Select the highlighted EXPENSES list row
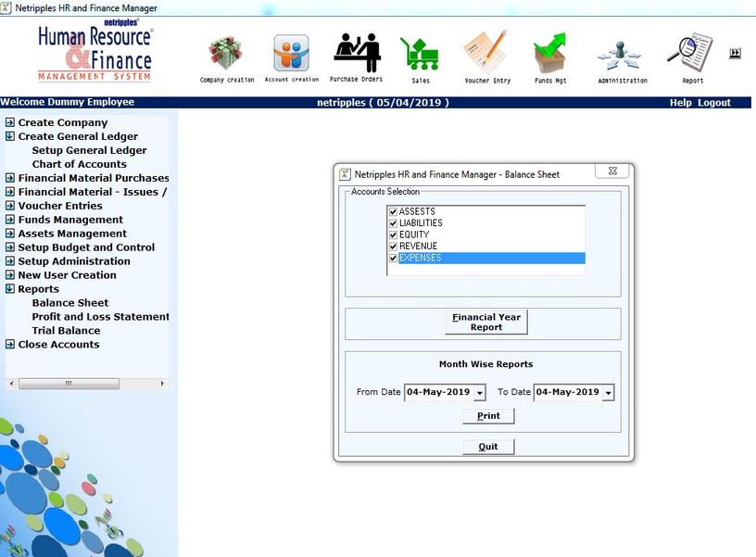This screenshot has width=756, height=557. click(492, 258)
